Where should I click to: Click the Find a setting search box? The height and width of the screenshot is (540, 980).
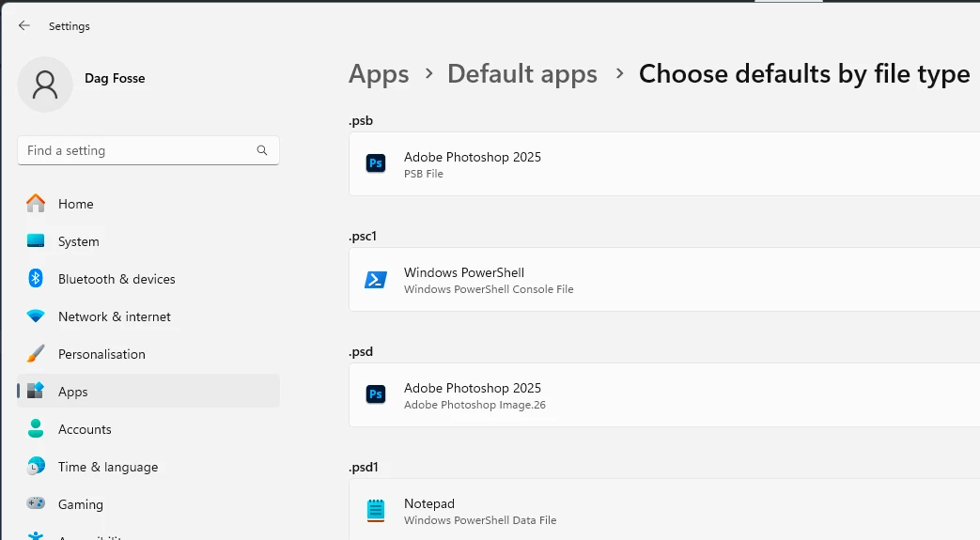click(x=148, y=150)
